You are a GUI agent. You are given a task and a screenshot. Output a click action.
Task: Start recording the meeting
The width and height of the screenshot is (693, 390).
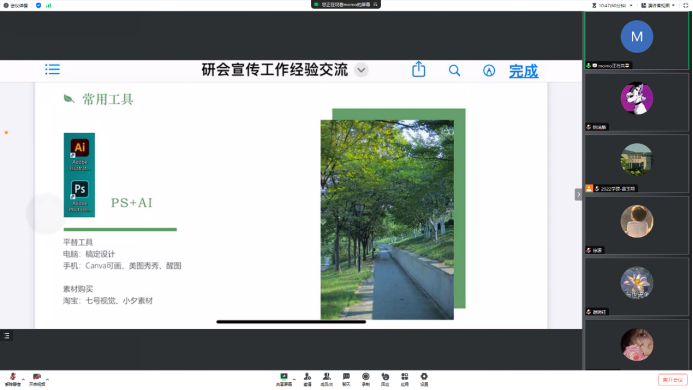[x=366, y=379]
